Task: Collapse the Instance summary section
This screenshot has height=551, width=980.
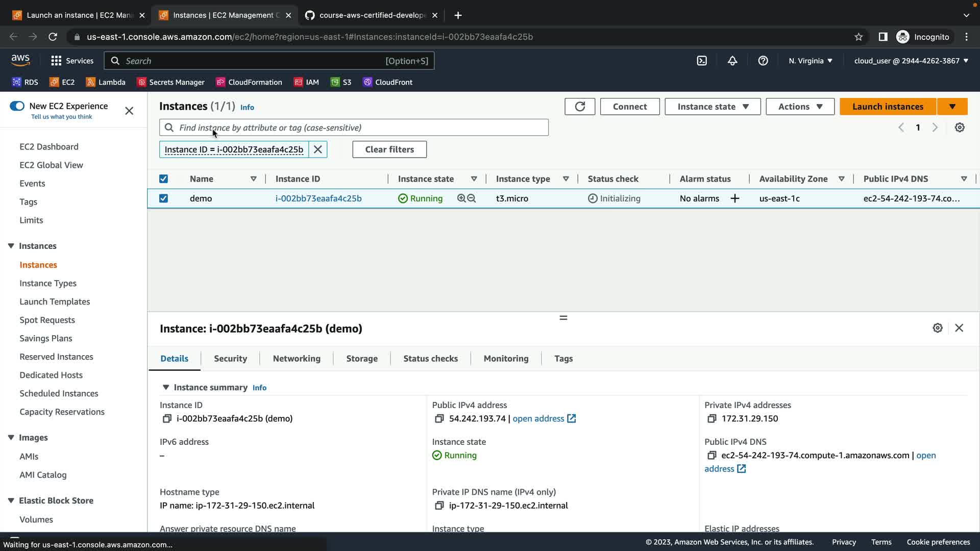Action: coord(166,387)
